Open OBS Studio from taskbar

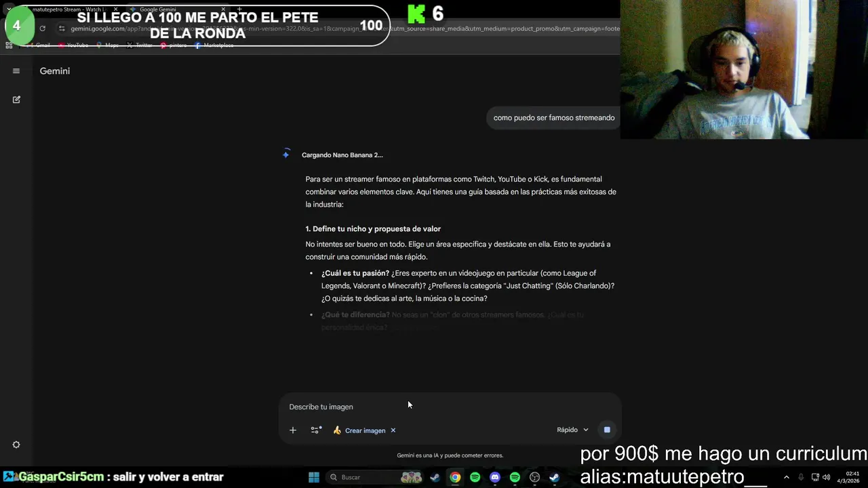click(x=534, y=477)
